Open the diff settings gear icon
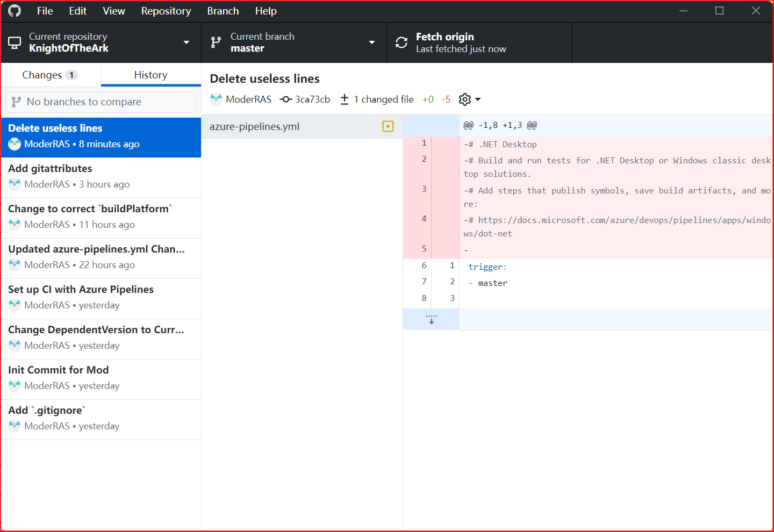This screenshot has width=774, height=532. 465,99
